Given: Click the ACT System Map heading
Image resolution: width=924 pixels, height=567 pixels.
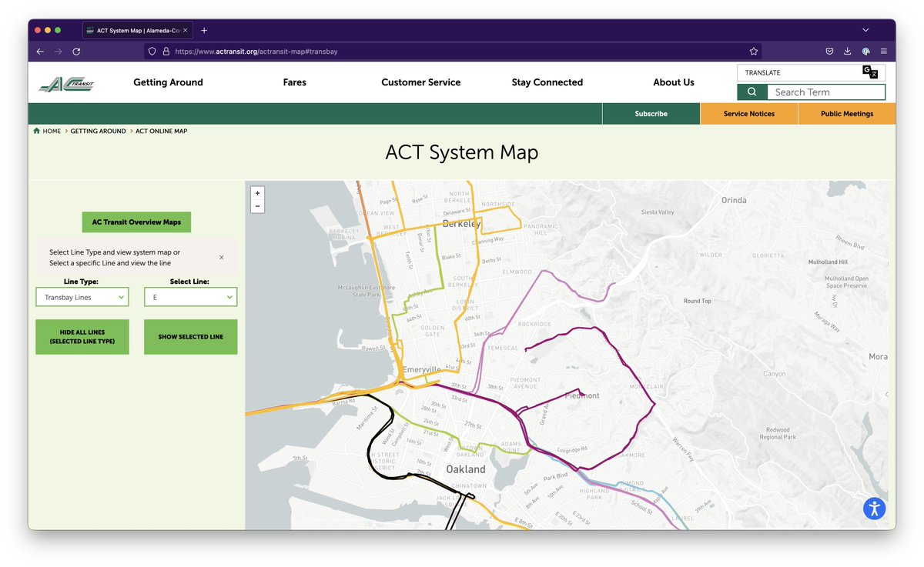Looking at the screenshot, I should (x=462, y=152).
